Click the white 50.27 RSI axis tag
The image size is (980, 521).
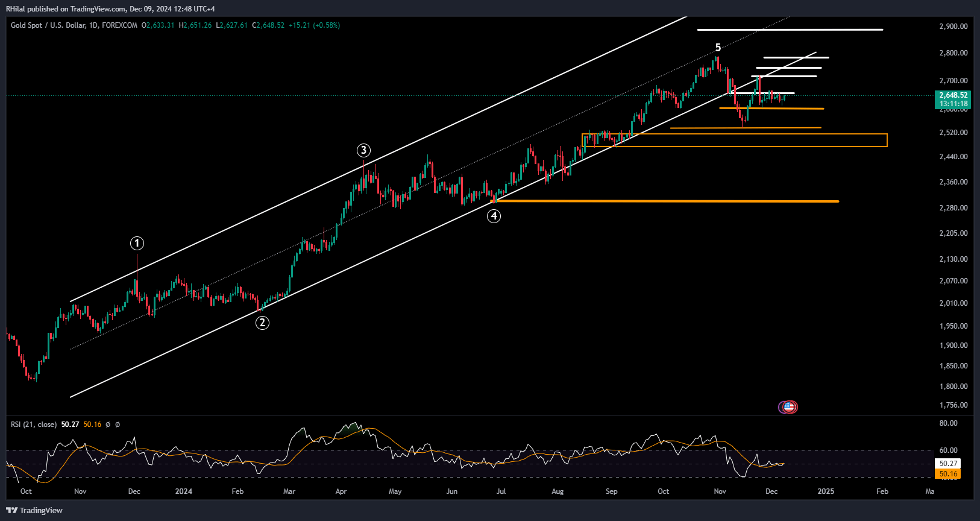point(948,464)
